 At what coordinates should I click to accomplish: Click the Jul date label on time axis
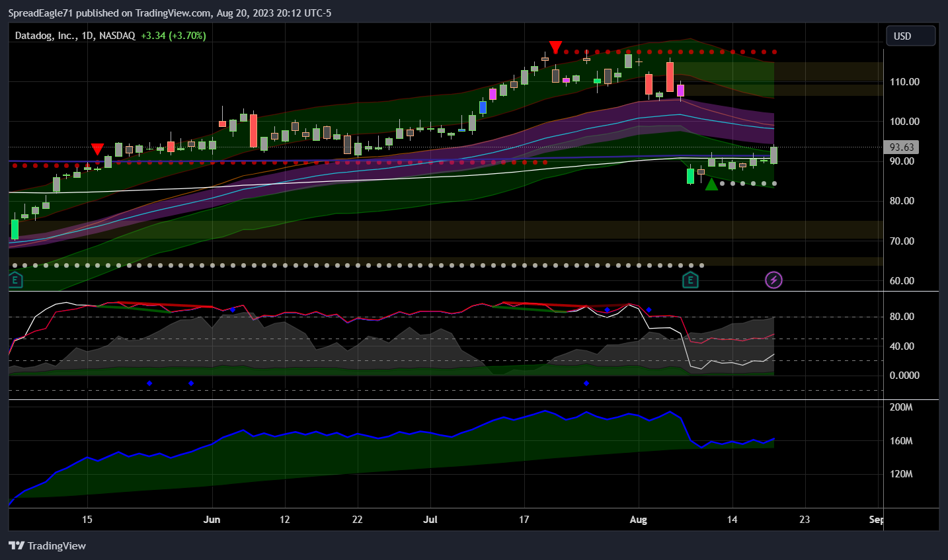430,520
